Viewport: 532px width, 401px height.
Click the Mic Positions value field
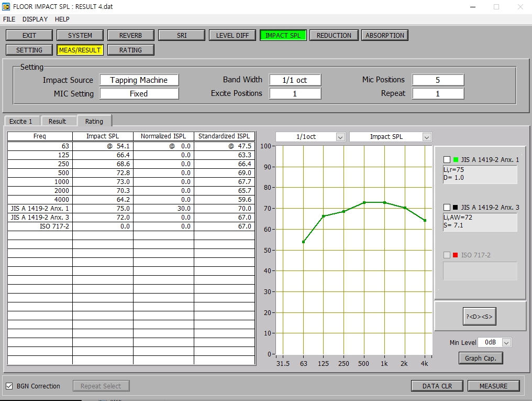coord(438,80)
